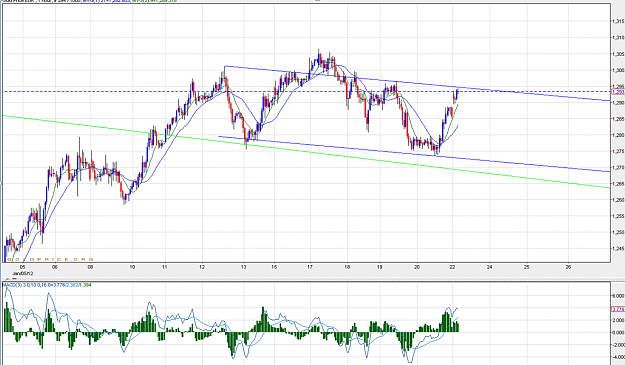Click the 24 date axis label
This screenshot has height=365, width=625.
(x=489, y=267)
